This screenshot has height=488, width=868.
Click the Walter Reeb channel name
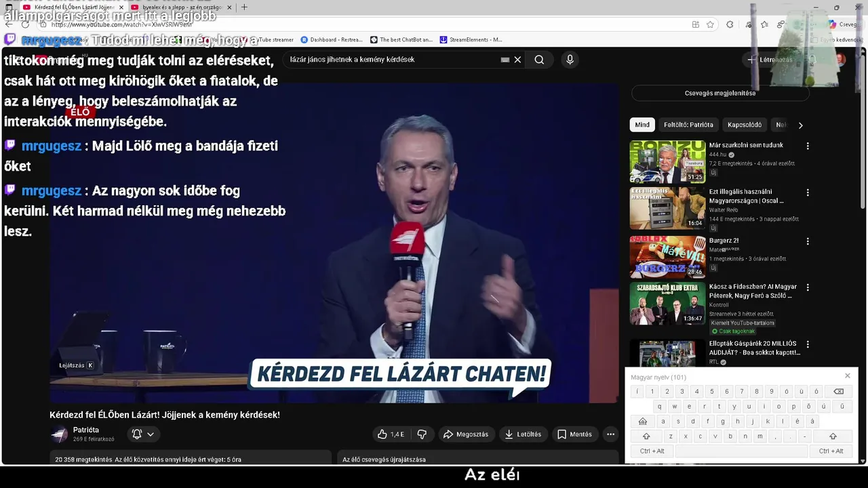(725, 210)
